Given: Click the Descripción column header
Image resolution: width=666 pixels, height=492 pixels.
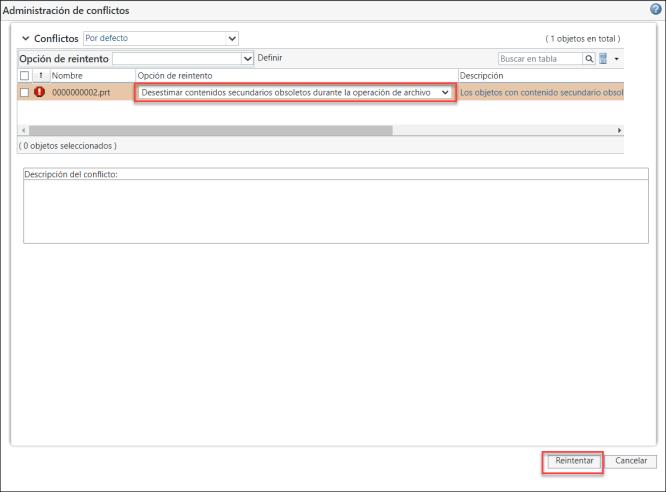Looking at the screenshot, I should 481,76.
